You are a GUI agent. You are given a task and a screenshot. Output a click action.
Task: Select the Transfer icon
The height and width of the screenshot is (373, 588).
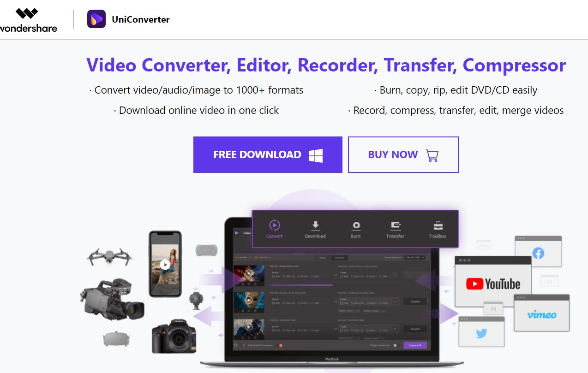point(396,225)
